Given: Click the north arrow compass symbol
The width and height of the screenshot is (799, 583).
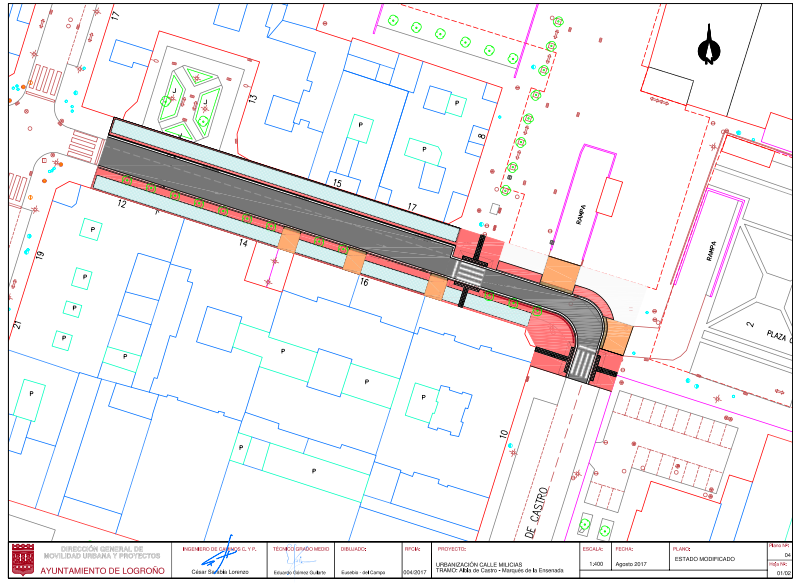Looking at the screenshot, I should (709, 47).
